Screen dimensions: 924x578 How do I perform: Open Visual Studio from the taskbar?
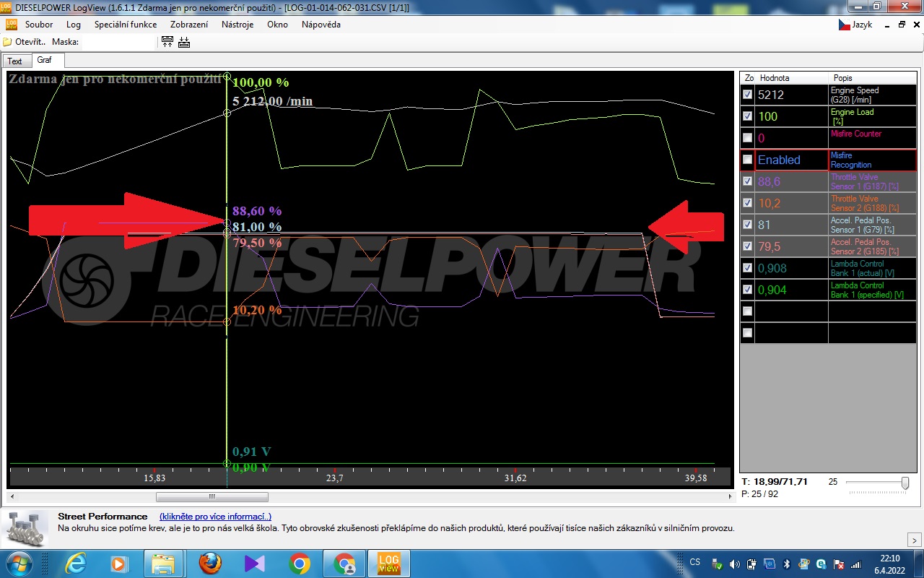click(x=254, y=564)
